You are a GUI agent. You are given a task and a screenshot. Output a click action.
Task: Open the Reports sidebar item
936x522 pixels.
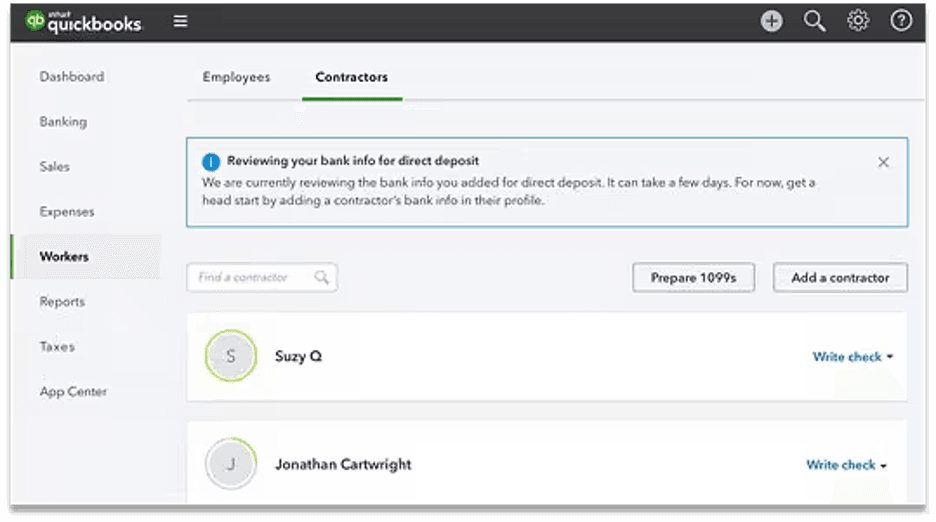pyautogui.click(x=62, y=302)
